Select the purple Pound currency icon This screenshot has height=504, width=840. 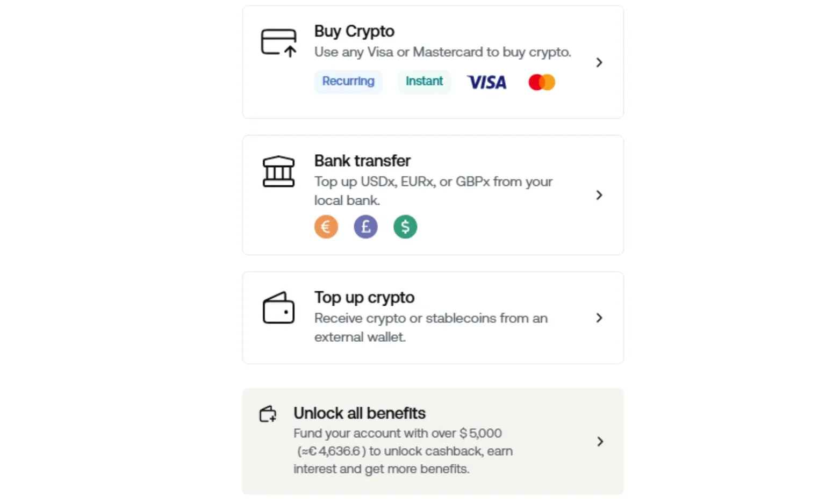366,227
